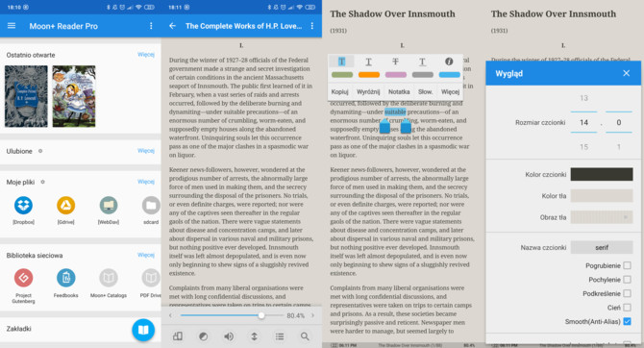Go back from the Lovecraft book
The height and width of the screenshot is (348, 644).
172,26
